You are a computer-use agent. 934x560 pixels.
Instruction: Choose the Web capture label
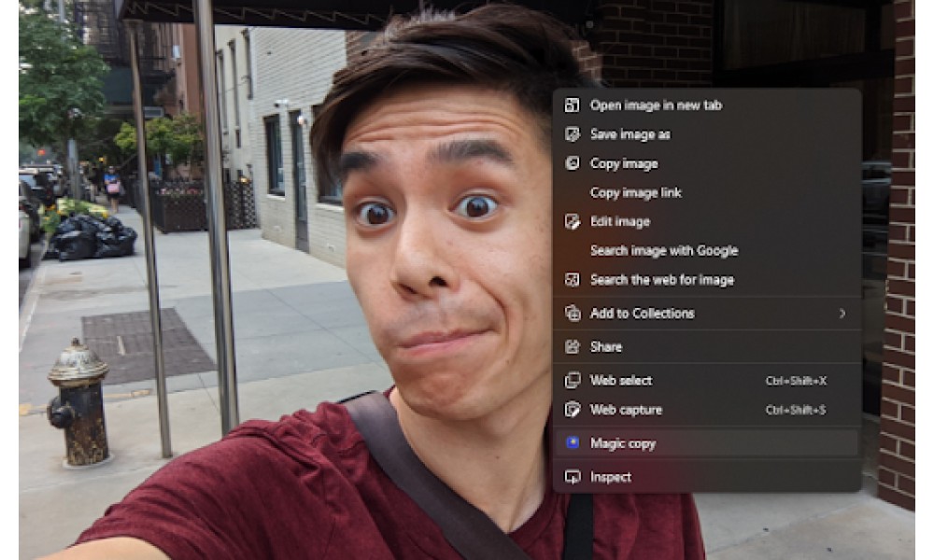click(626, 410)
